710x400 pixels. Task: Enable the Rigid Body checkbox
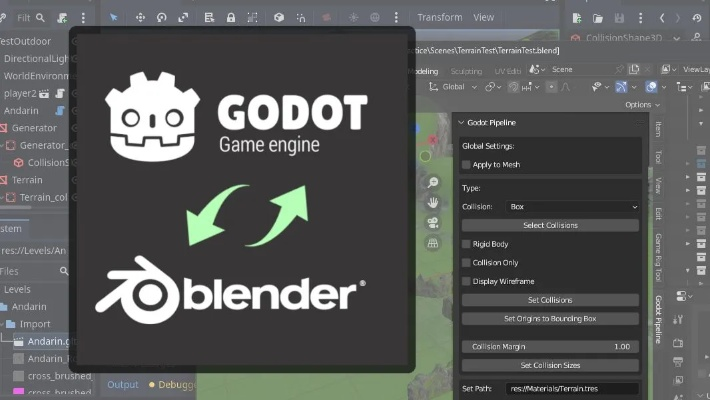pos(466,244)
